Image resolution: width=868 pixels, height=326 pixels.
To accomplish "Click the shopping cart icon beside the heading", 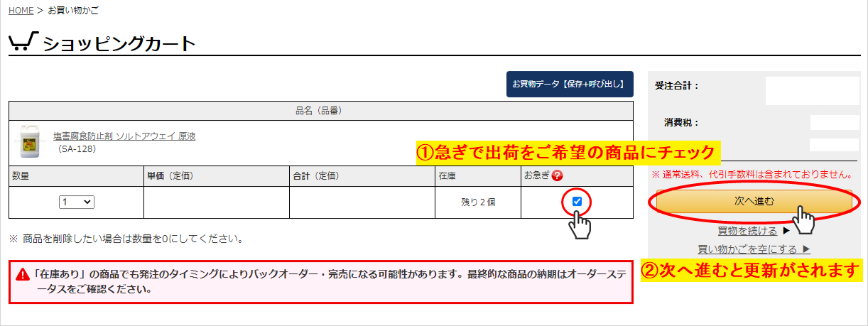I will [x=23, y=43].
